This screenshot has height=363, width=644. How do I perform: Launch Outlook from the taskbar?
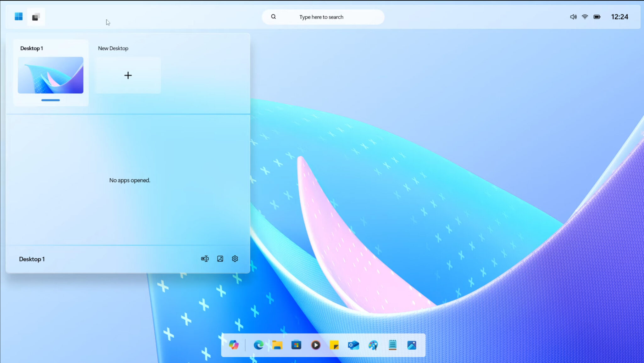point(354,345)
